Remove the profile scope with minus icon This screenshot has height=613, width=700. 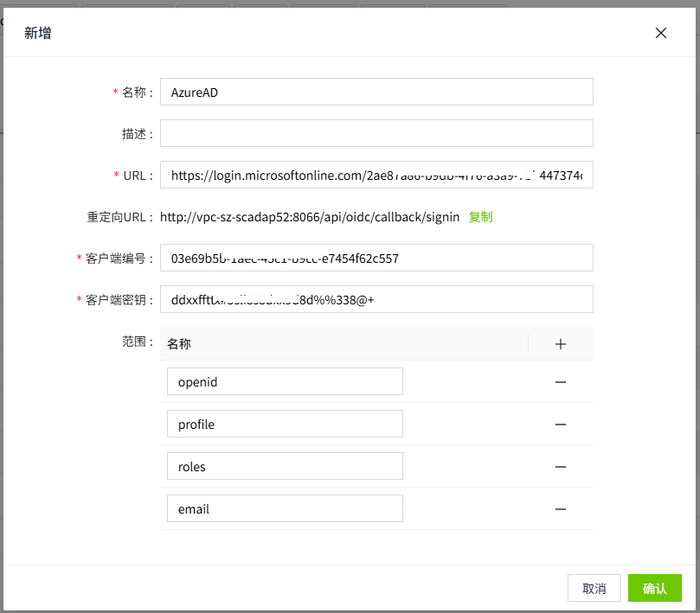tap(561, 425)
